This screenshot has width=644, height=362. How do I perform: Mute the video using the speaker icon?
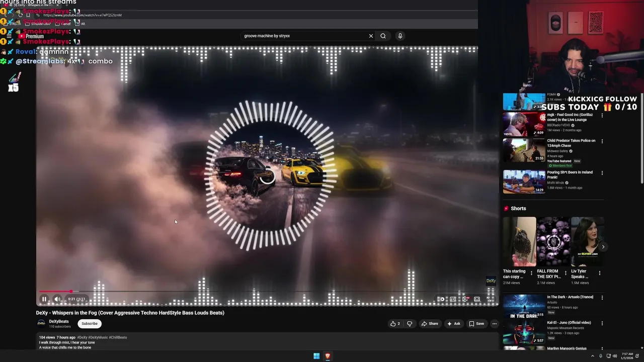[x=57, y=299]
